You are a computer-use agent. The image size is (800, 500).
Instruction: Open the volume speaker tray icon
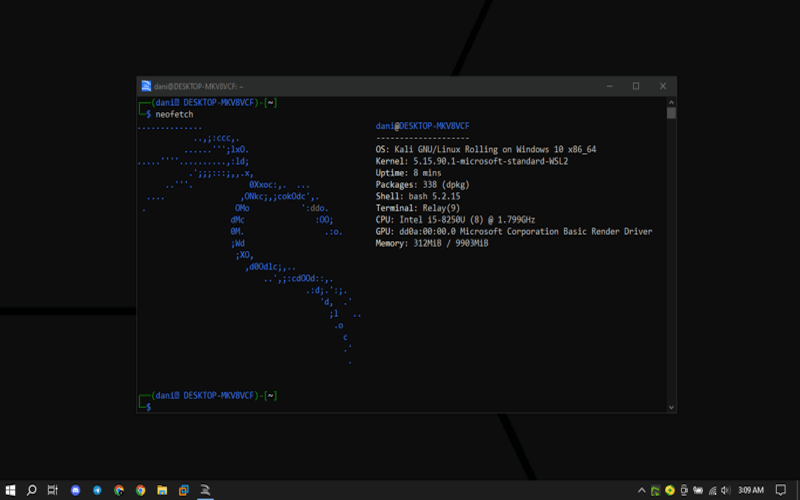click(x=726, y=490)
